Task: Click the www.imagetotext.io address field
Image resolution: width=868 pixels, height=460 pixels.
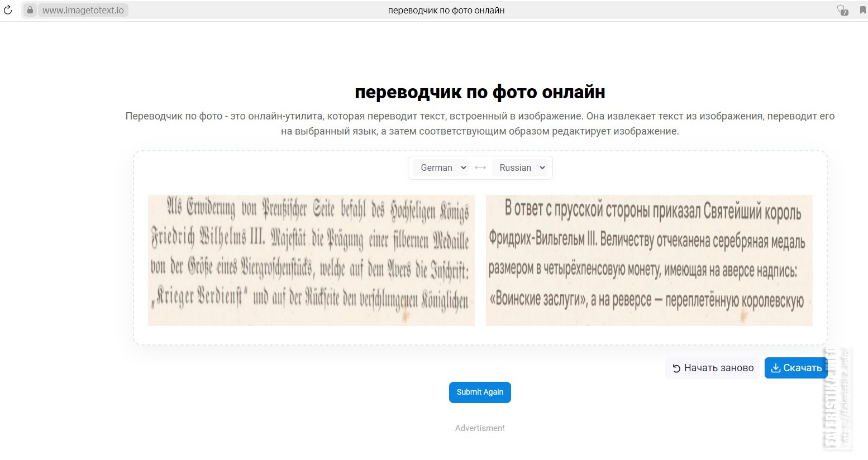Action: [83, 10]
